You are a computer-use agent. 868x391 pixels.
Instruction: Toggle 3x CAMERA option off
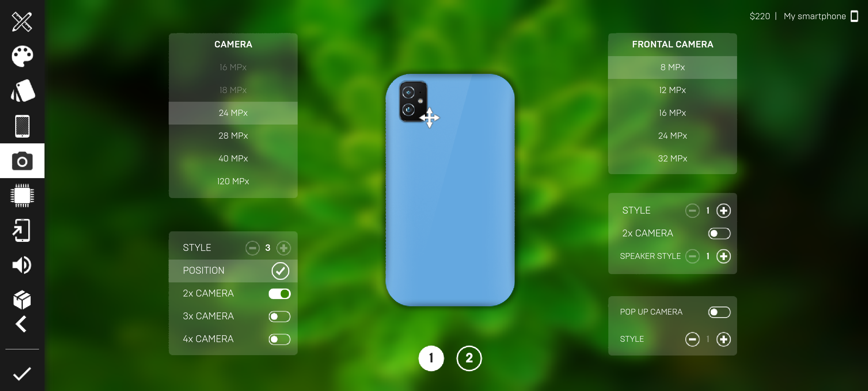click(x=279, y=316)
